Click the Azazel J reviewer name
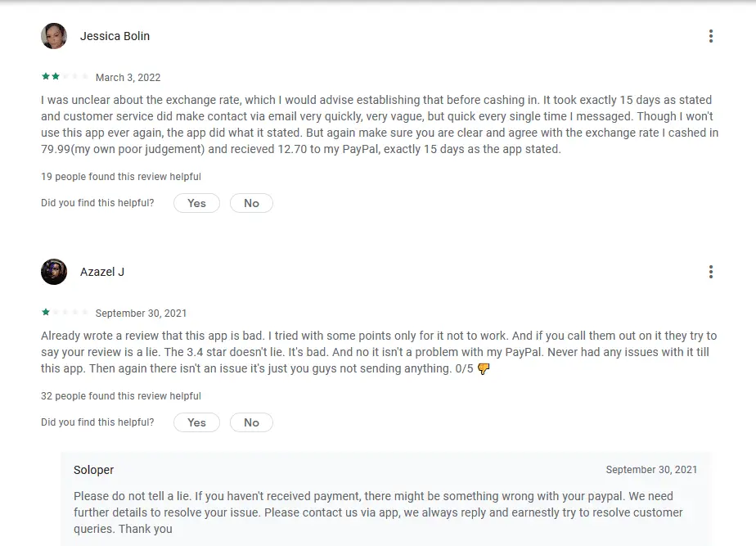The width and height of the screenshot is (756, 546). (102, 272)
